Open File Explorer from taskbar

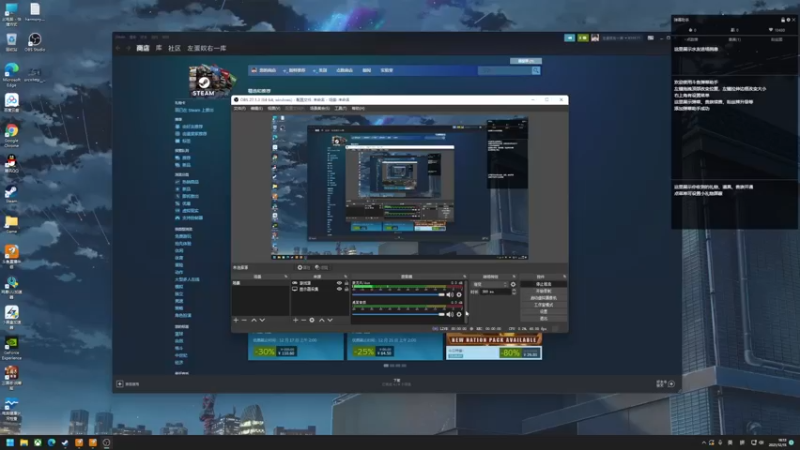click(24, 442)
